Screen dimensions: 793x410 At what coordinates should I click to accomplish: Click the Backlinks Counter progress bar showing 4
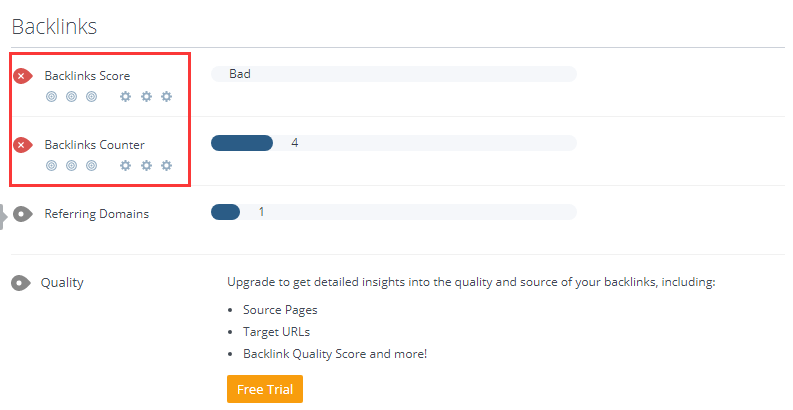tap(393, 143)
